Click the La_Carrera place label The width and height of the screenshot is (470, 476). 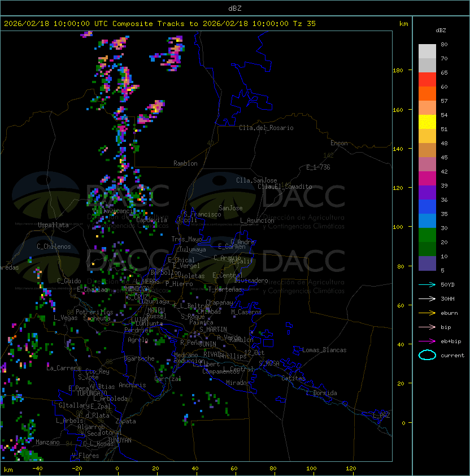pos(63,368)
